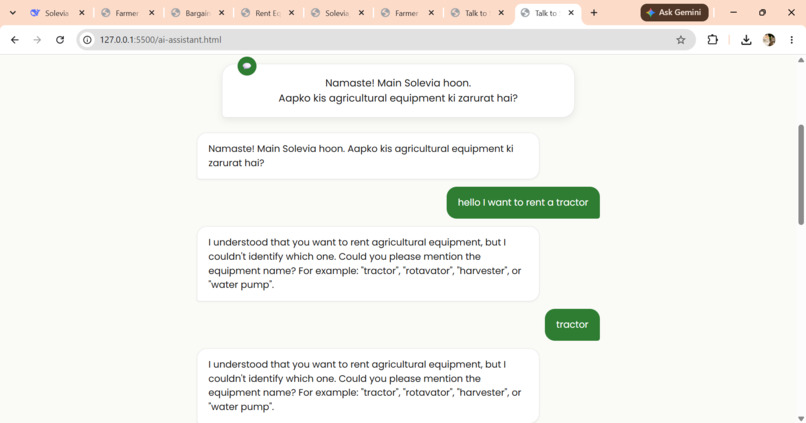The width and height of the screenshot is (806, 423).
Task: Reload the ai-assistant page
Action: [x=60, y=40]
